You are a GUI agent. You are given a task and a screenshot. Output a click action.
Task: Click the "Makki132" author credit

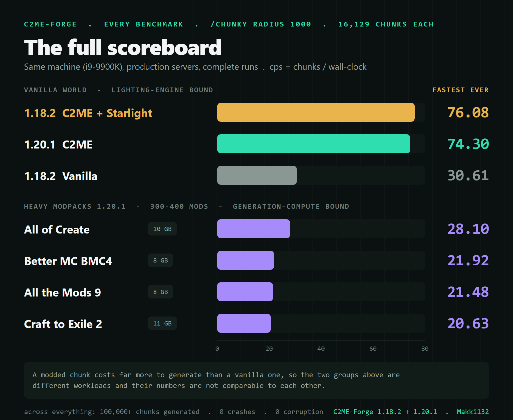473,412
